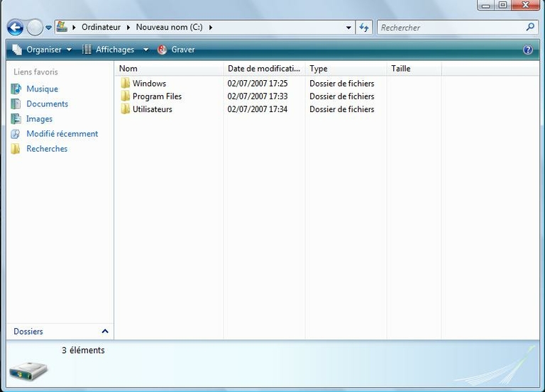Click the Musique icon in favorites
545x392 pixels.
click(16, 89)
